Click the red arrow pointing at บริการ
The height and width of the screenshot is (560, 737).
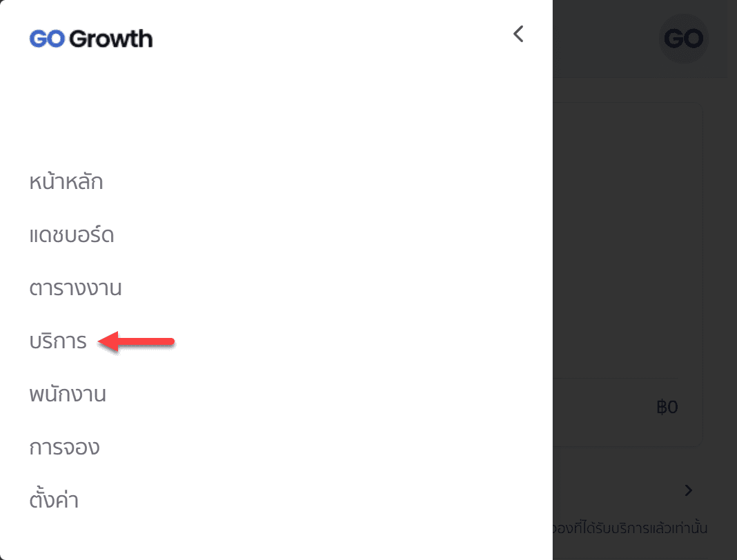pos(137,341)
